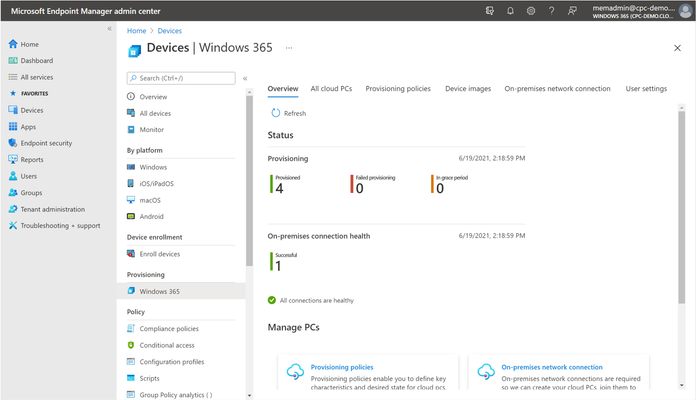Screen dimensions: 696x400
Task: Open the account avatar in header
Action: click(686, 11)
